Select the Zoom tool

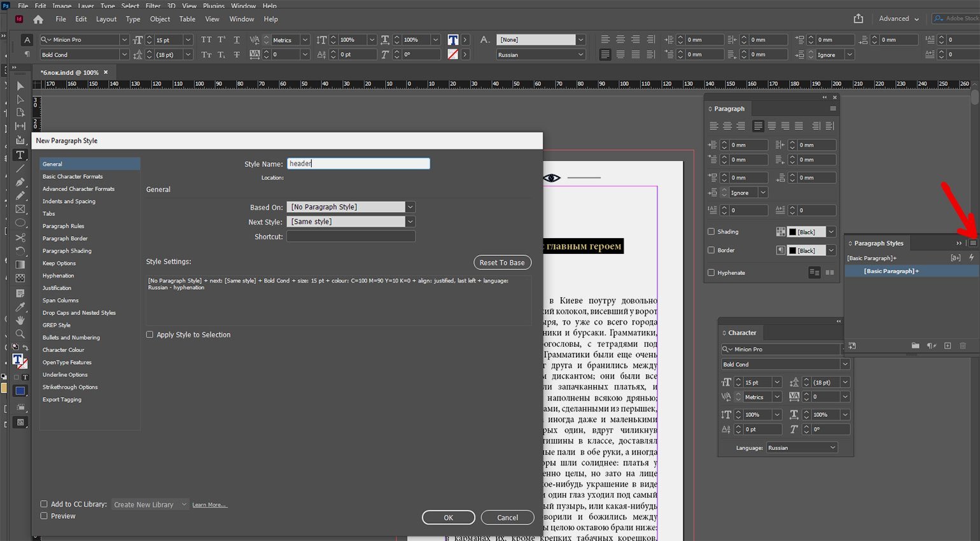(20, 334)
